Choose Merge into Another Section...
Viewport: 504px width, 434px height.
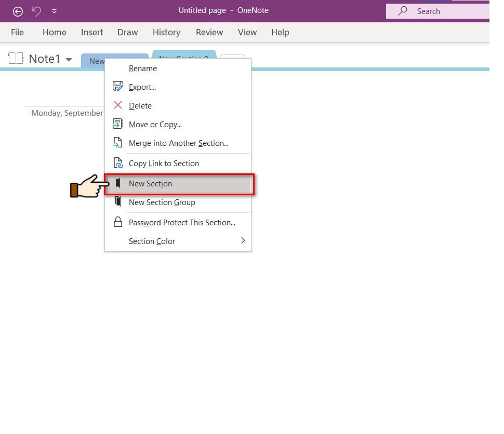click(178, 143)
